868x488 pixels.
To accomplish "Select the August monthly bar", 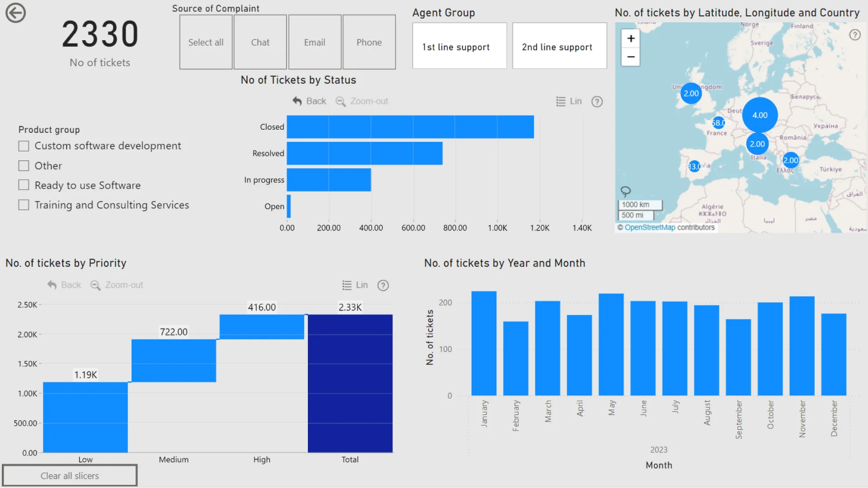I will pyautogui.click(x=707, y=351).
